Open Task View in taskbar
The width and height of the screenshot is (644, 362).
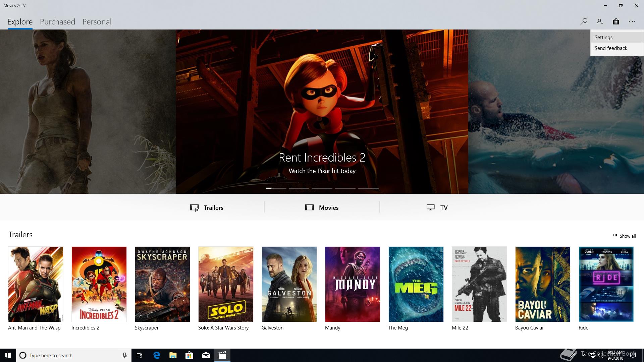[x=140, y=355]
